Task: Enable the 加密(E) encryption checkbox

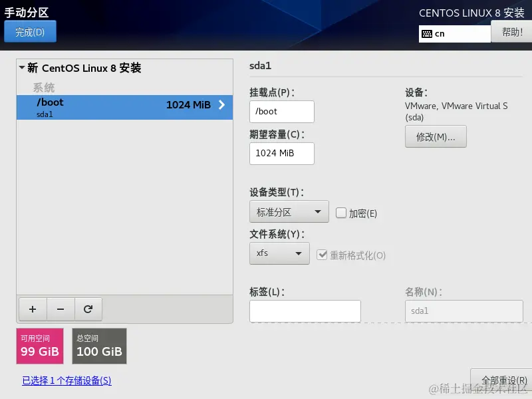Action: [x=340, y=213]
